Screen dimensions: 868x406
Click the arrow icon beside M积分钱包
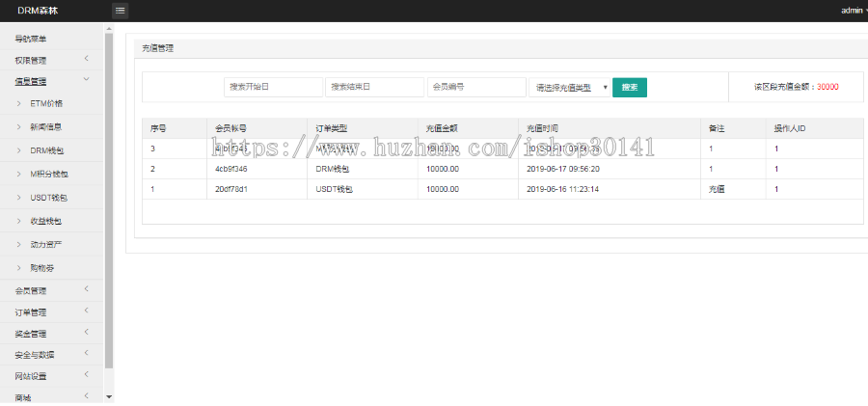[x=19, y=174]
